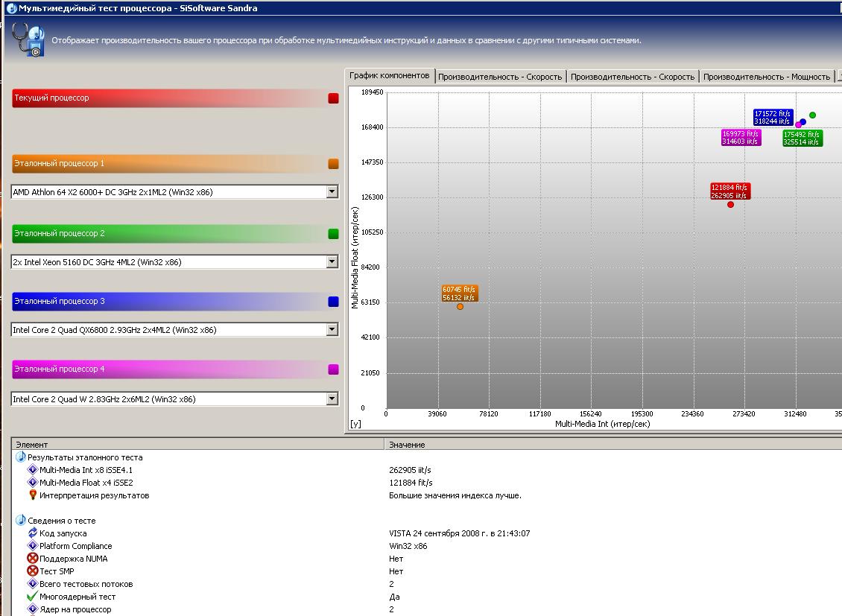
Task: Click the Эталонный процессор 1 label
Action: pyautogui.click(x=59, y=163)
